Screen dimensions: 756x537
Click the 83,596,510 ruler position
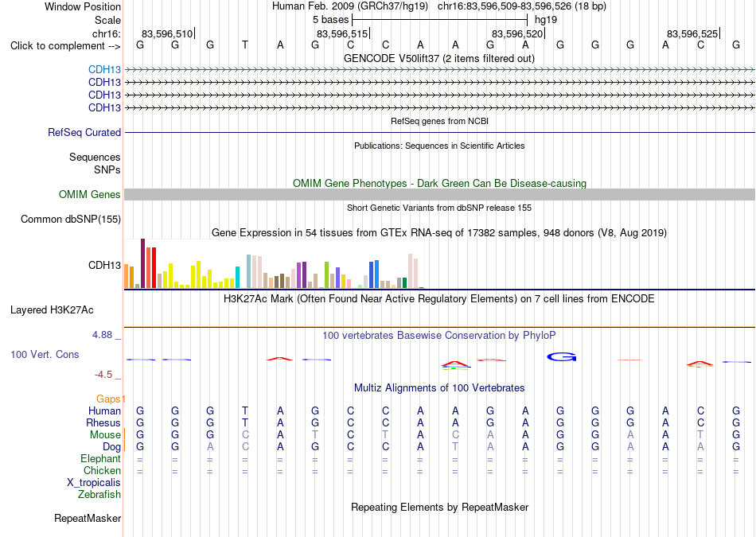point(167,33)
